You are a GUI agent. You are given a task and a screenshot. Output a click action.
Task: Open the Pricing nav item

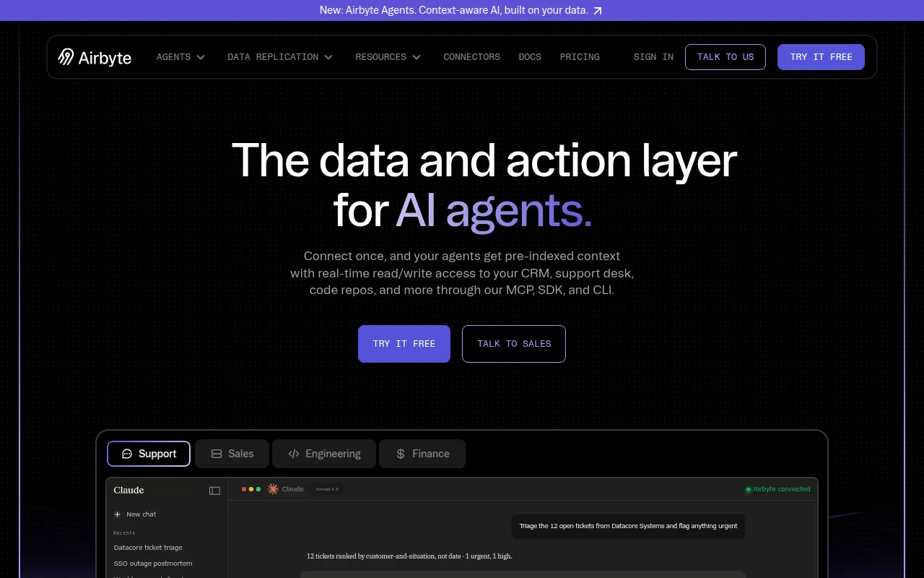point(580,57)
